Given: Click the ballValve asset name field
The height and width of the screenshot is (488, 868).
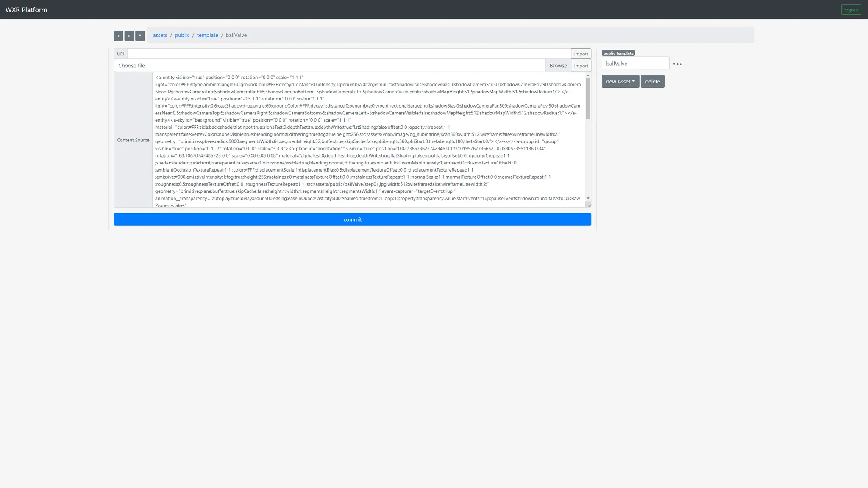Looking at the screenshot, I should point(635,64).
